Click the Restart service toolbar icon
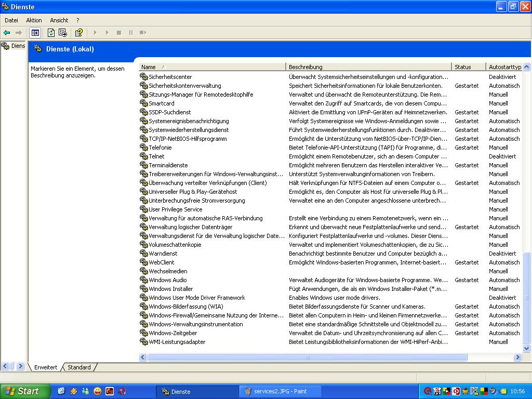Image resolution: width=532 pixels, height=399 pixels. coord(143,33)
